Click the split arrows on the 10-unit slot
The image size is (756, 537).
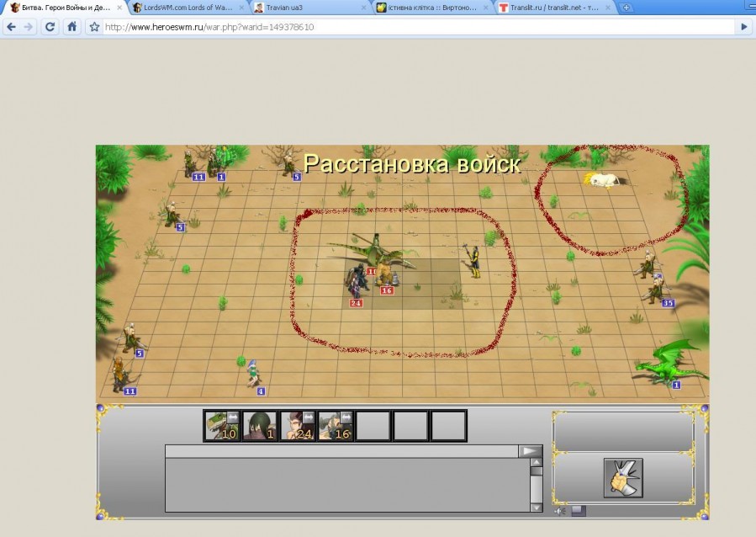point(232,417)
